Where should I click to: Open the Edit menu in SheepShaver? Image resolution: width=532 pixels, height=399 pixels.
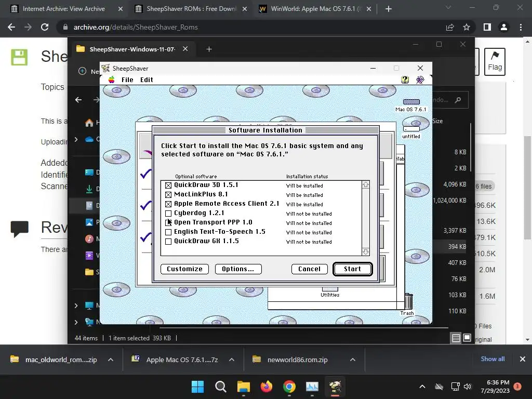pyautogui.click(x=147, y=79)
